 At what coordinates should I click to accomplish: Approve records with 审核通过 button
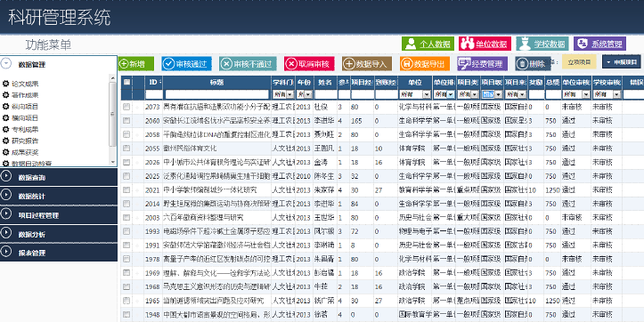186,63
